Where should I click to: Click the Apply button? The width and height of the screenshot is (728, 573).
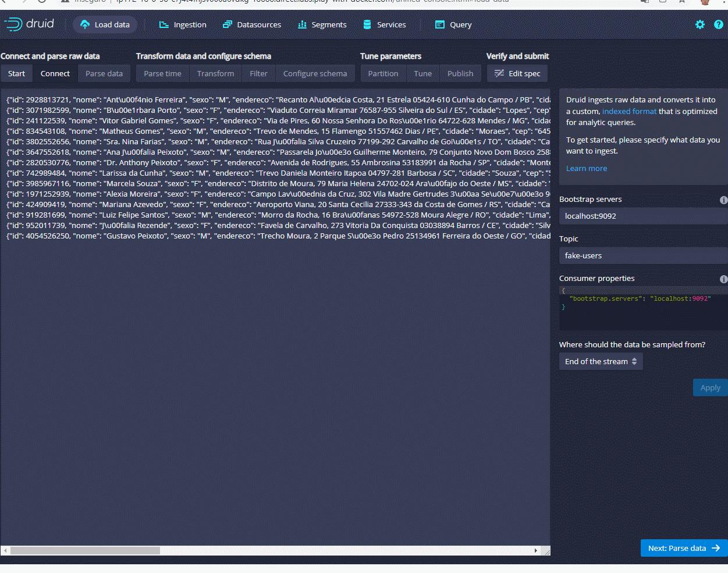click(709, 387)
